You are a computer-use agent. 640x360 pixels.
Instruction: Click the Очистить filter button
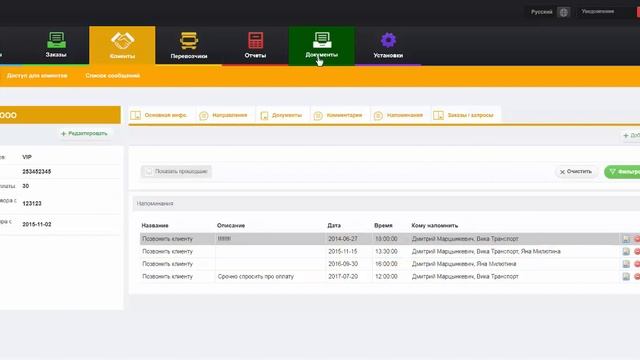[576, 172]
